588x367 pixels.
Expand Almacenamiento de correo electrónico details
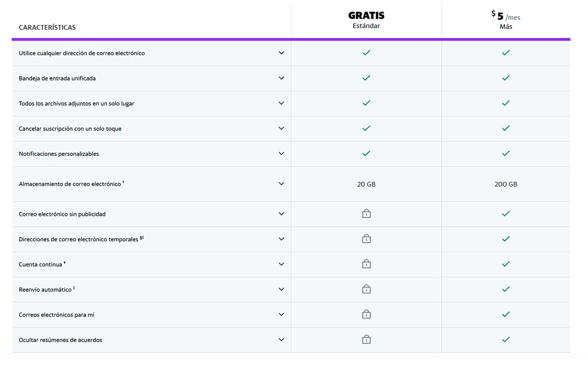(281, 184)
